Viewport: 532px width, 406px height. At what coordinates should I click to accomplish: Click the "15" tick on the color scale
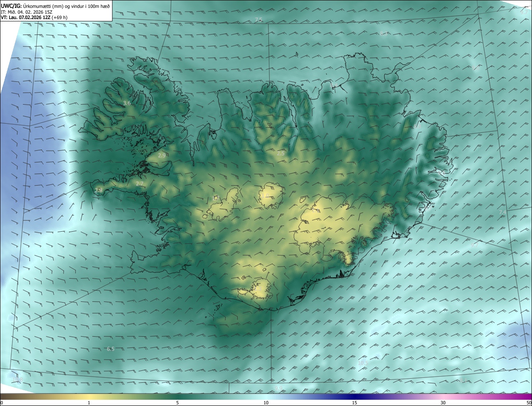click(x=355, y=403)
